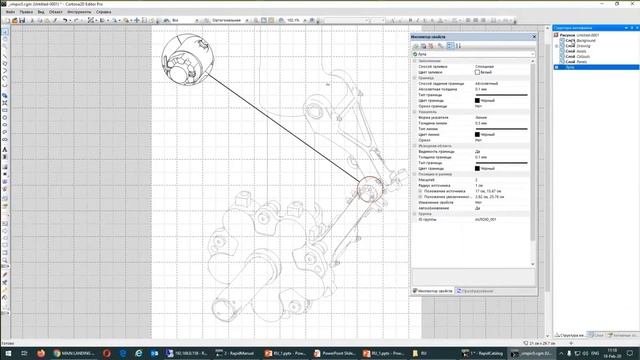Open the Файл menu

[10, 12]
